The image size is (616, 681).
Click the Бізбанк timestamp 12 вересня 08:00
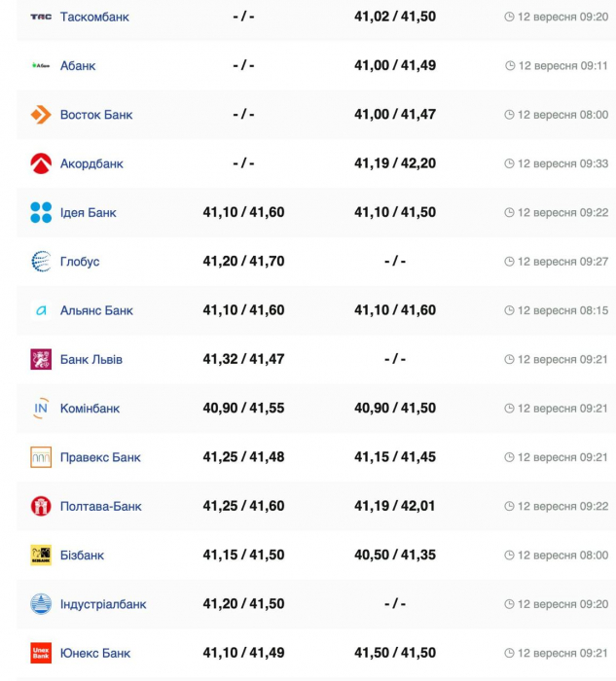[563, 556]
